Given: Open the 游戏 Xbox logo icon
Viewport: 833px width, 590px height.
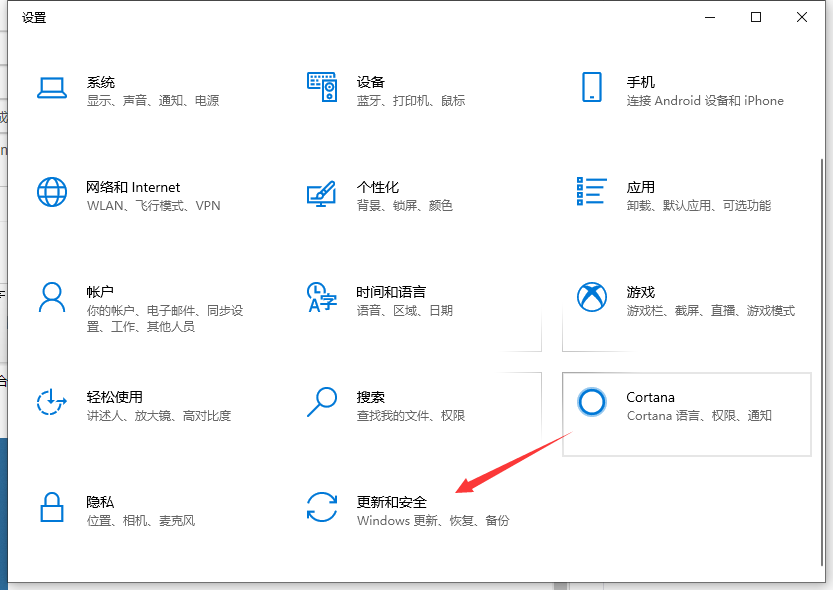Looking at the screenshot, I should click(x=593, y=298).
